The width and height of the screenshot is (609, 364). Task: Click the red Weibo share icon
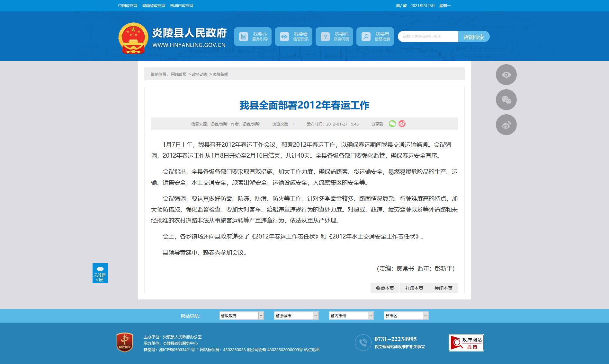pyautogui.click(x=402, y=124)
